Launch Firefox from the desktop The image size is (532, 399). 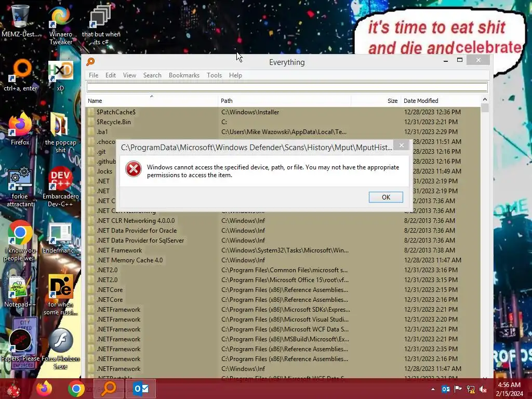[x=20, y=129]
